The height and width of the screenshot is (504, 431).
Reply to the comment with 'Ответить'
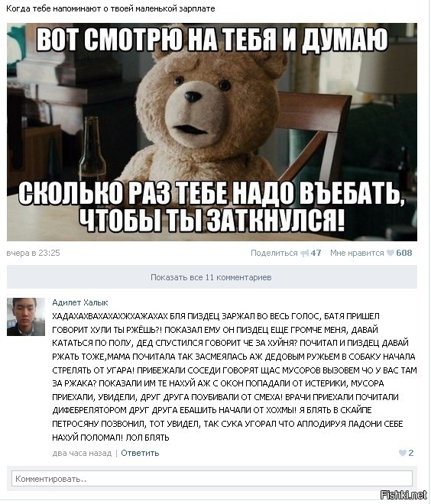pyautogui.click(x=140, y=453)
